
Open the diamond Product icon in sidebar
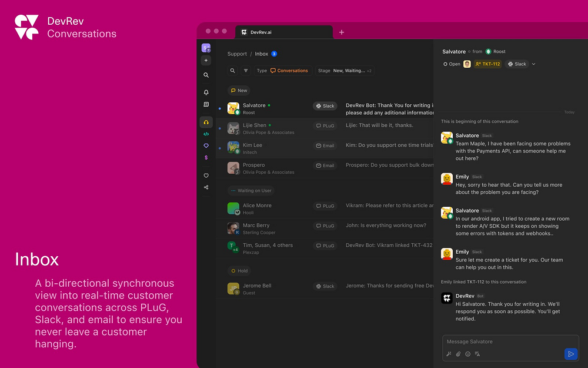[x=206, y=145]
